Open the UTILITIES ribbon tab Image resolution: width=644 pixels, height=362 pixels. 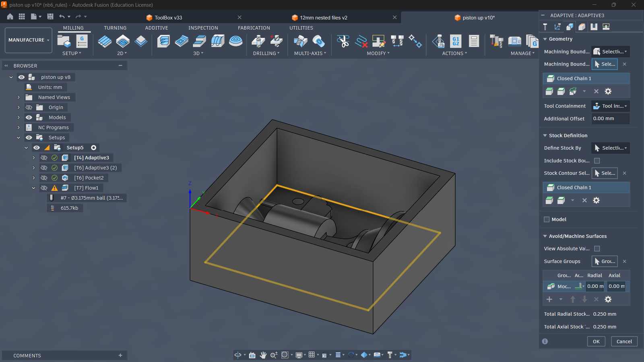tap(301, 28)
